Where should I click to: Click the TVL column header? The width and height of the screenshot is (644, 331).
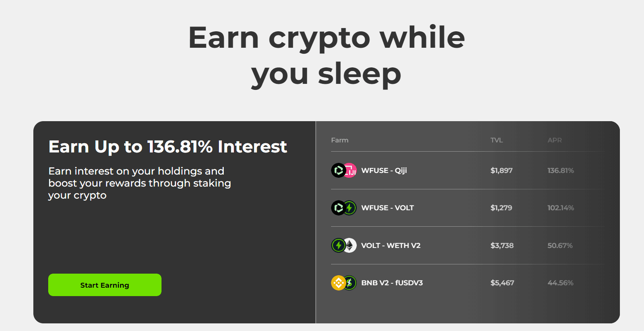click(x=497, y=140)
